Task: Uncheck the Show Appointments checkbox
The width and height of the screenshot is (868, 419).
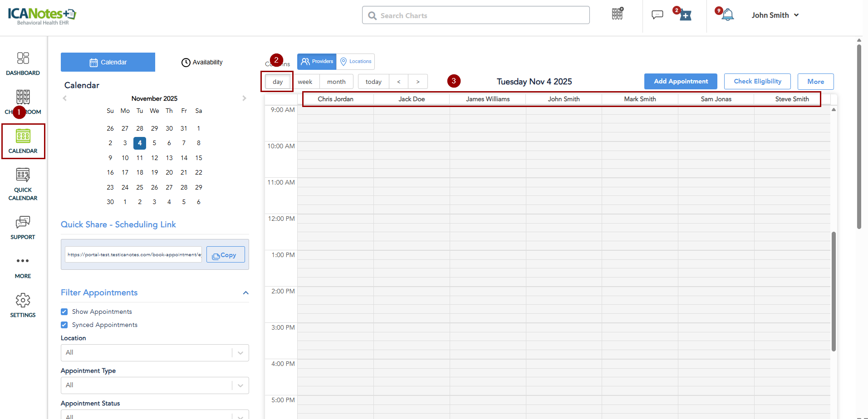Action: point(64,312)
